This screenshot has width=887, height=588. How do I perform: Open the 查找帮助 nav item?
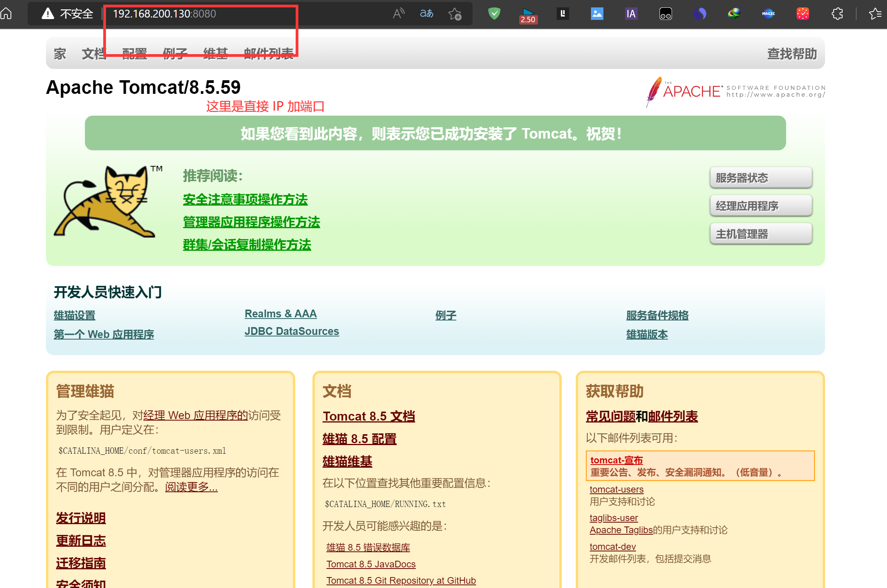[792, 54]
